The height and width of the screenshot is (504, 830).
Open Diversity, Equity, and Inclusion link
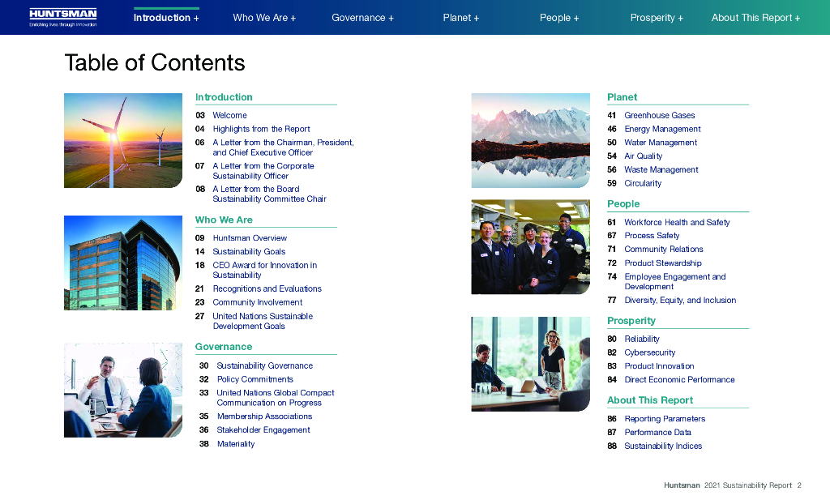pos(680,300)
